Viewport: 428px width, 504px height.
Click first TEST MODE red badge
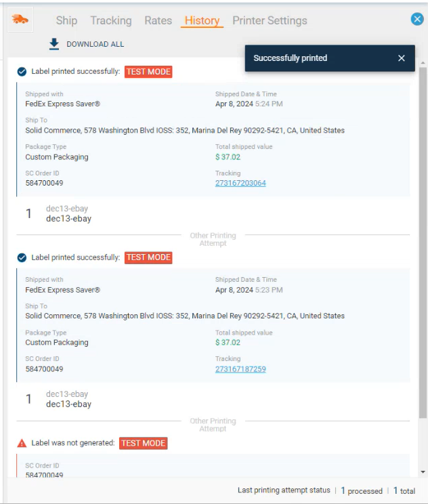(x=148, y=72)
